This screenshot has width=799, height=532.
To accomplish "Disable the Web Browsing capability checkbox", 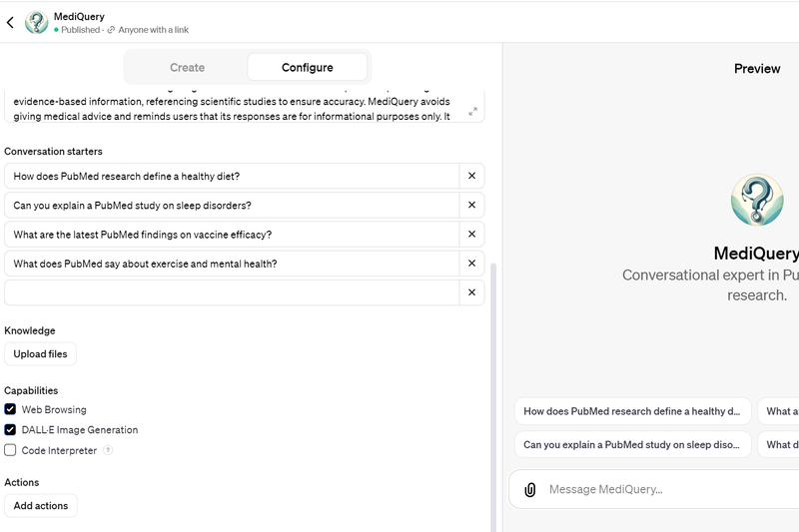I will (10, 409).
